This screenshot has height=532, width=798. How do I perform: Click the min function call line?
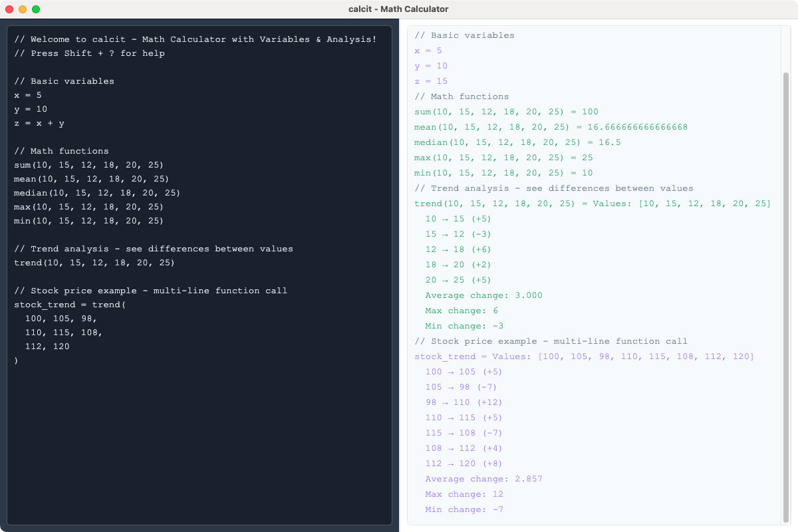click(x=88, y=220)
